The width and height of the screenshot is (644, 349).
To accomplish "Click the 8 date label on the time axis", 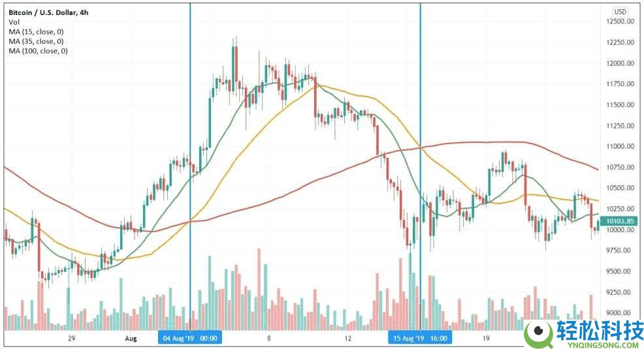I will click(x=268, y=339).
